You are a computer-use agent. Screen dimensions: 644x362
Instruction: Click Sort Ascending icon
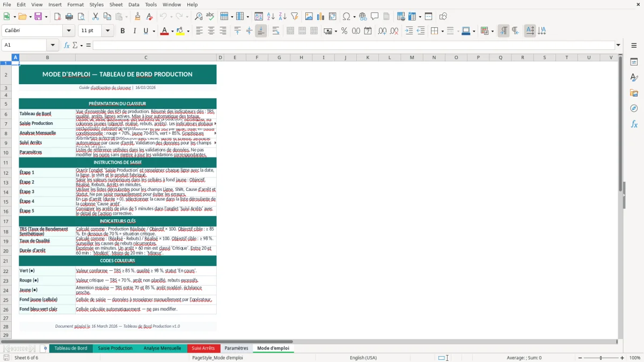(x=271, y=17)
